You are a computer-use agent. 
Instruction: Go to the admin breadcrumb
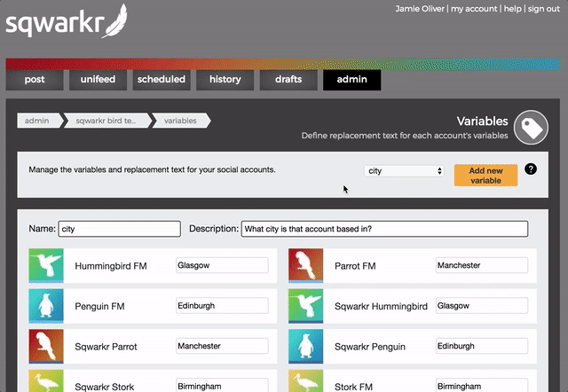click(x=38, y=121)
